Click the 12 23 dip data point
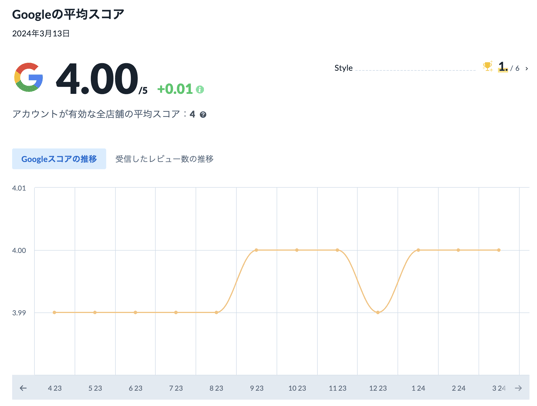The height and width of the screenshot is (406, 537). click(x=378, y=312)
